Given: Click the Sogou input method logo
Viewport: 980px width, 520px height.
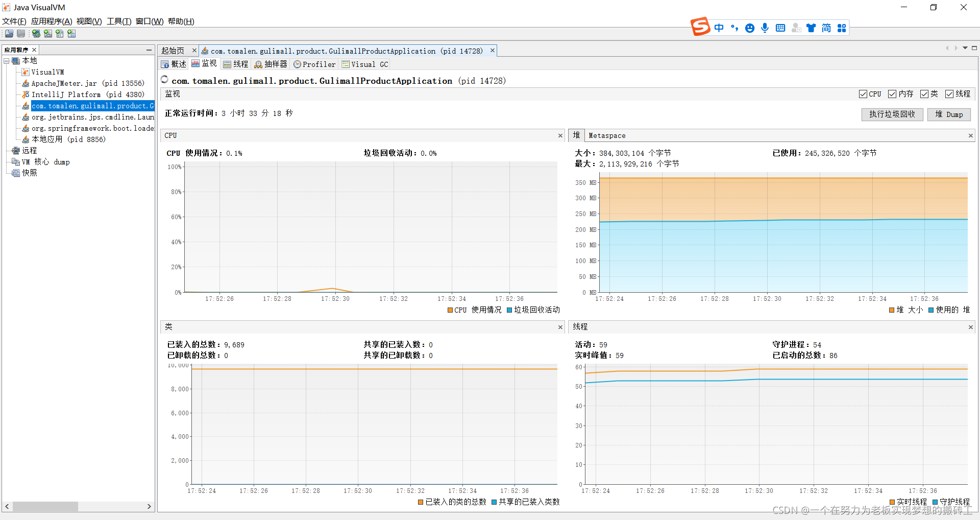Looking at the screenshot, I should coord(700,27).
